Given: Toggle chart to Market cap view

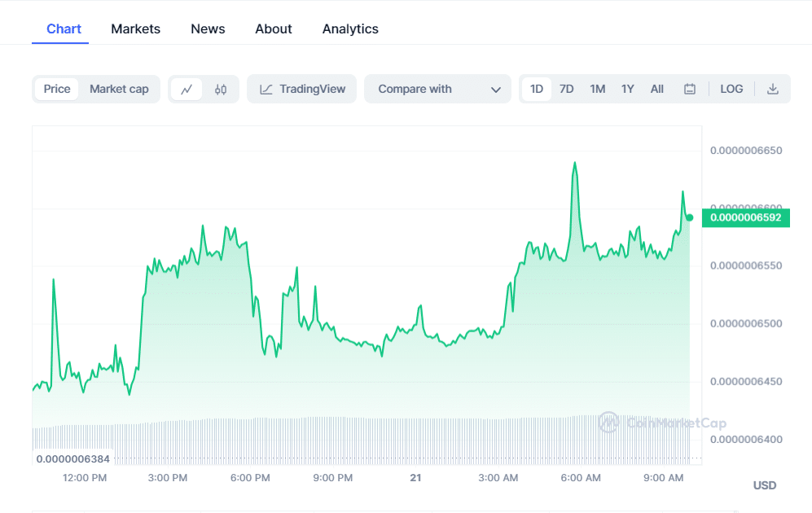Looking at the screenshot, I should 119,90.
